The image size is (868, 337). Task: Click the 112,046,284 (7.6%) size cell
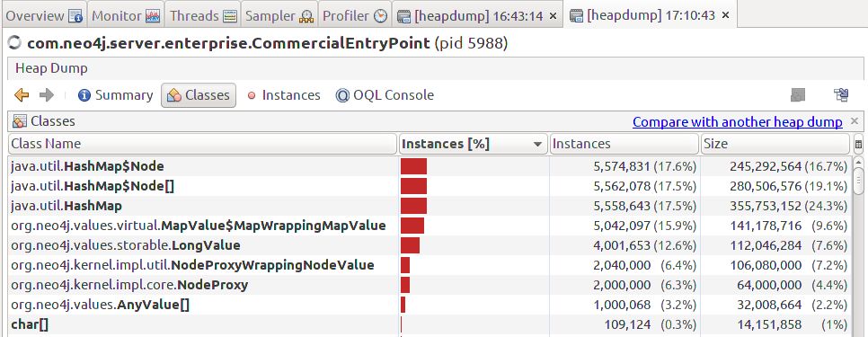(776, 245)
